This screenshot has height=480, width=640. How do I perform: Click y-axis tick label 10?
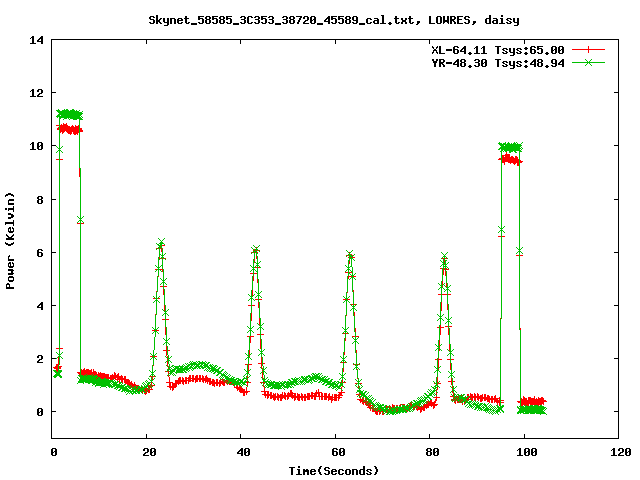tap(36, 146)
